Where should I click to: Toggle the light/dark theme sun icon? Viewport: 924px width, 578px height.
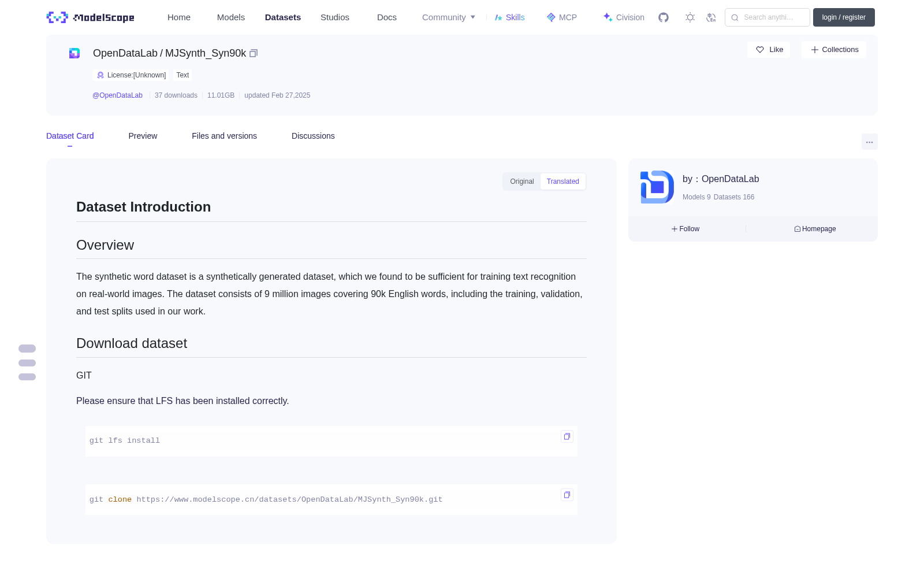[690, 17]
